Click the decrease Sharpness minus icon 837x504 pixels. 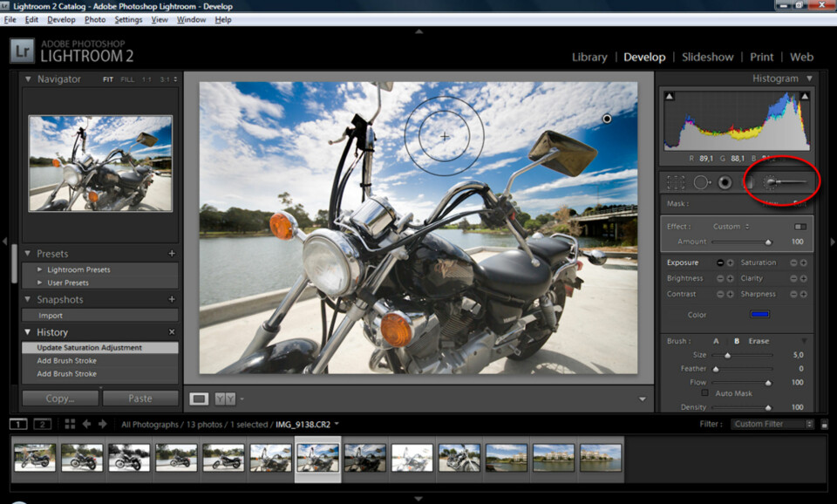[793, 294]
